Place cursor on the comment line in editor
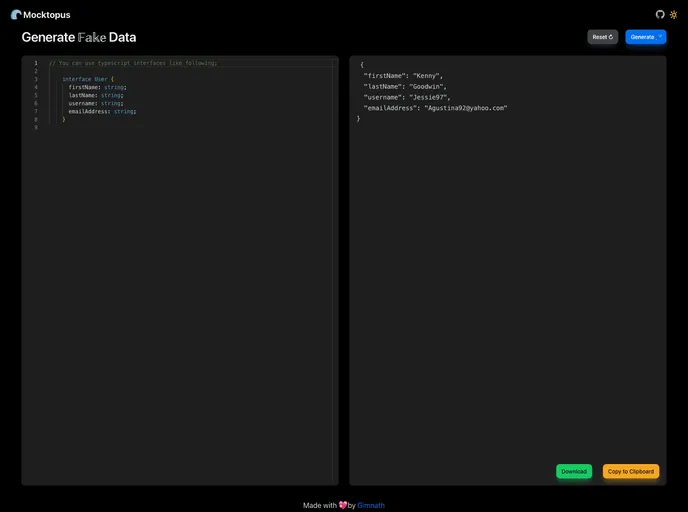This screenshot has width=688, height=512. coord(133,63)
